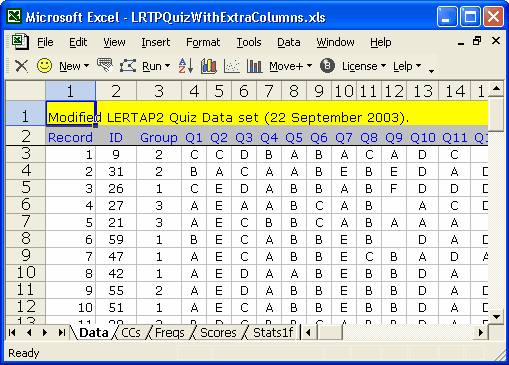
Task: Go to previous sheet tab button
Action: point(29,333)
